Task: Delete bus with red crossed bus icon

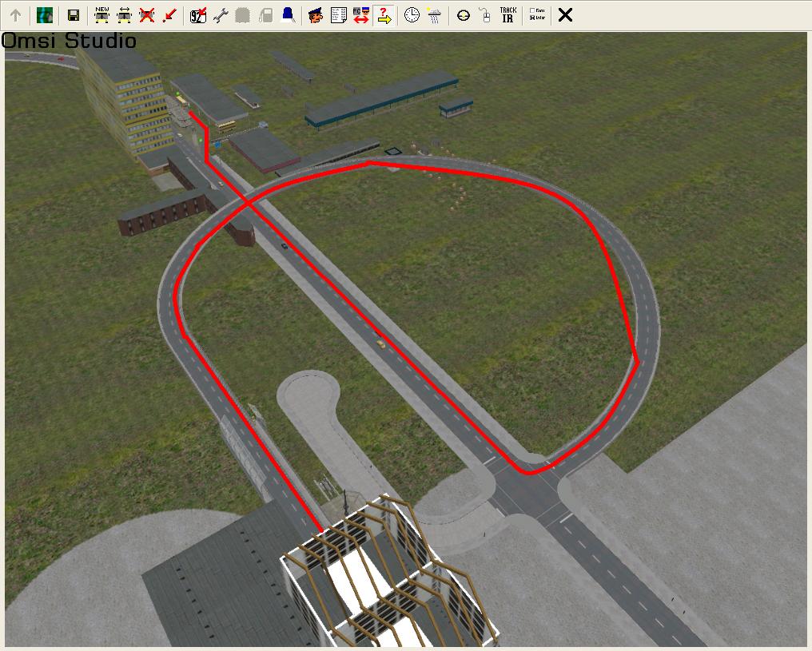Action: [147, 15]
